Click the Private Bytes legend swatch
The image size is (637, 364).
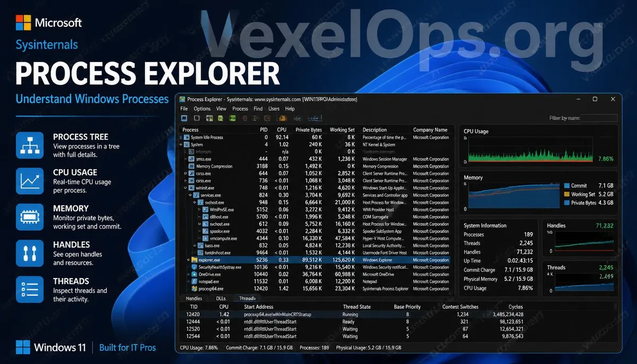(x=566, y=203)
